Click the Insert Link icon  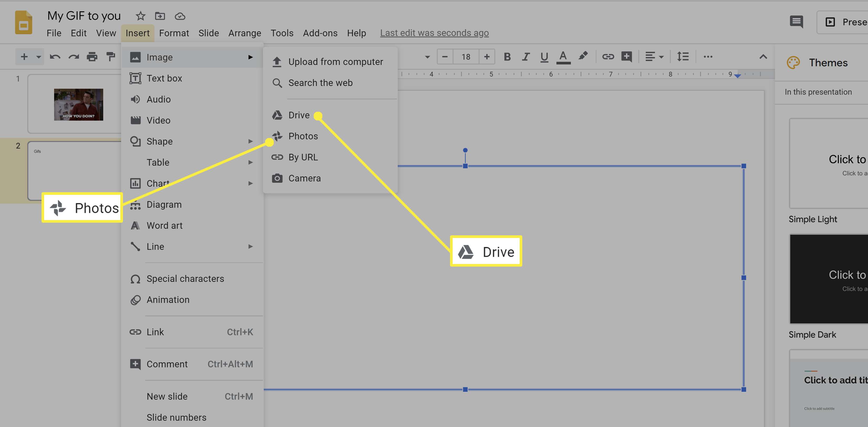click(607, 57)
